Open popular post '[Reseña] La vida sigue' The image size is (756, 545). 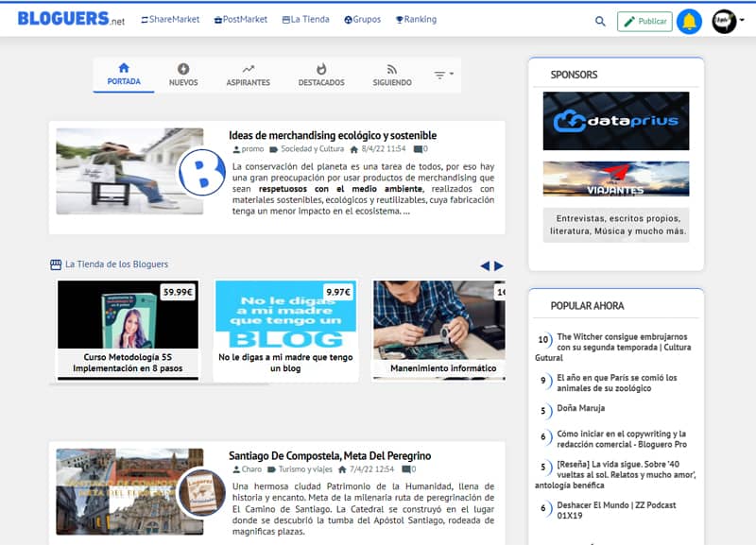[x=615, y=475]
